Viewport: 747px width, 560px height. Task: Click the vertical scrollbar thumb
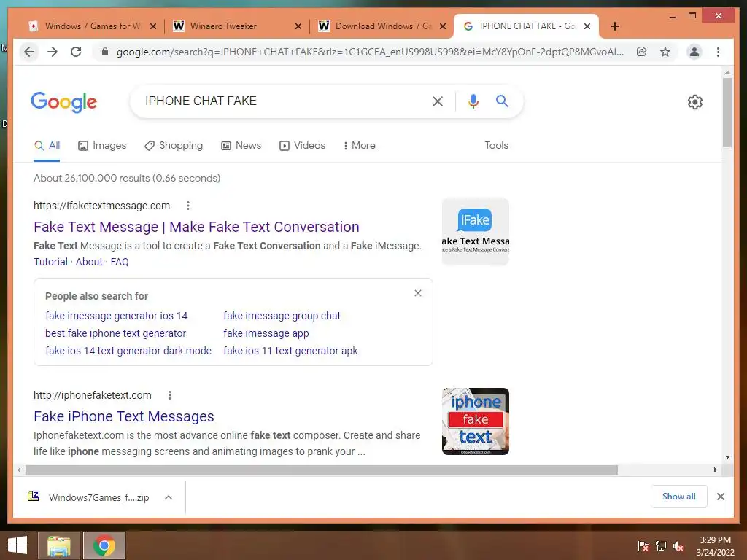point(727,112)
